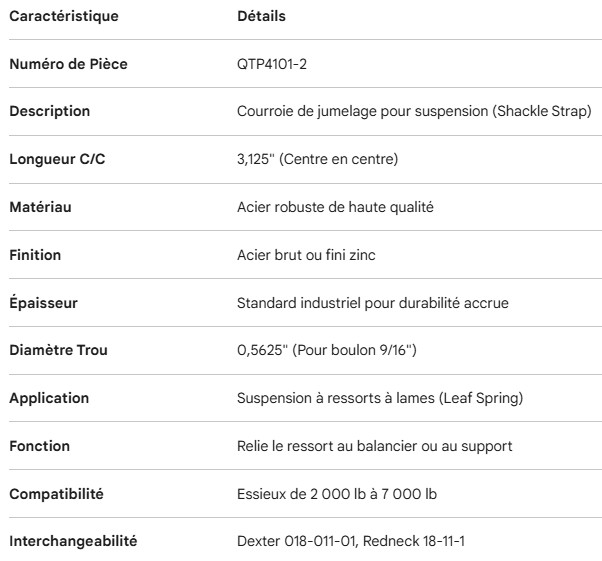Select the "Application" row label

coord(49,398)
